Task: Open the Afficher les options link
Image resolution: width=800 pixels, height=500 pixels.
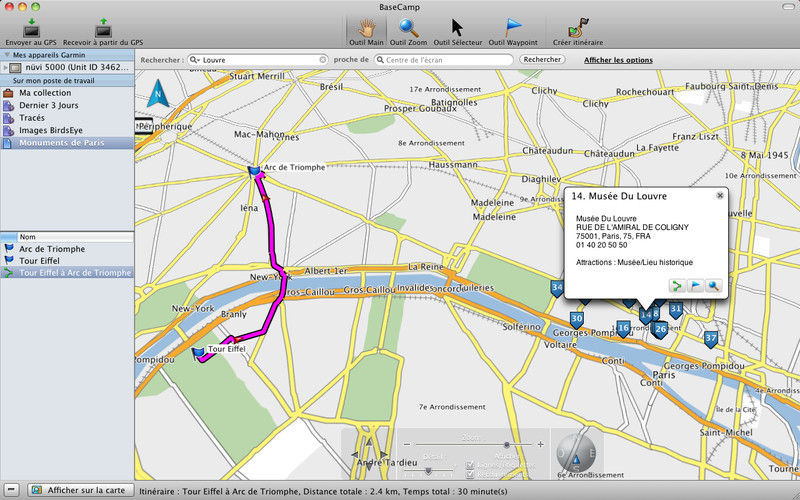Action: (618, 60)
